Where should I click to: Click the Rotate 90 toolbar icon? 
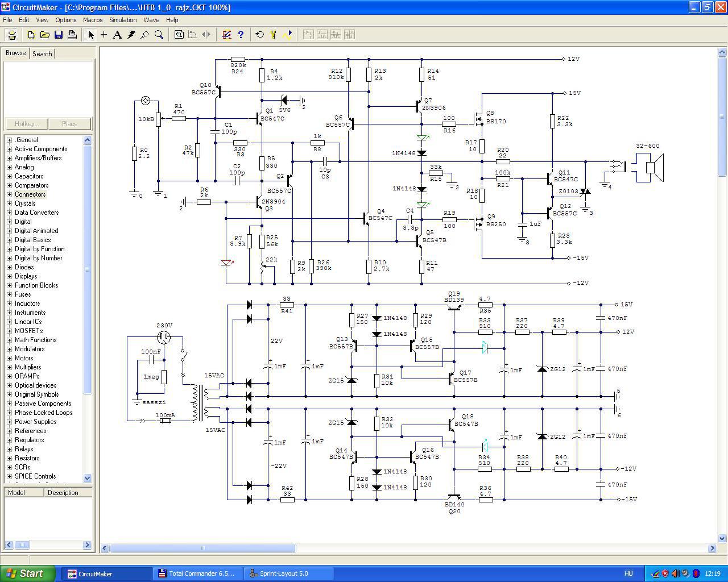[193, 35]
